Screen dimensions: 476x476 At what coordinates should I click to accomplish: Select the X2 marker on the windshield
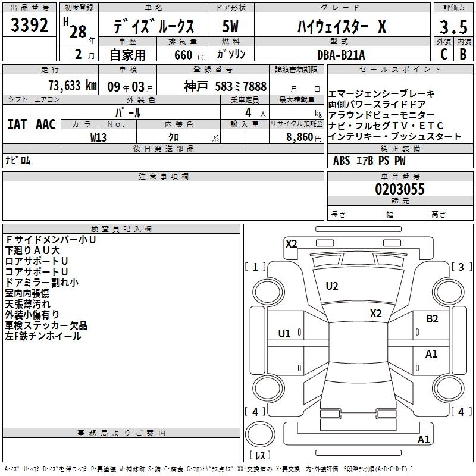click(376, 314)
